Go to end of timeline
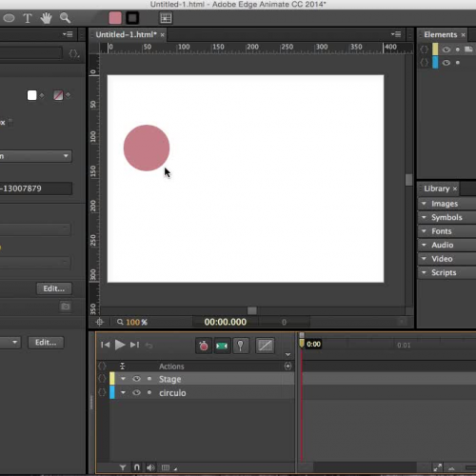The height and width of the screenshot is (476, 476). 134,345
